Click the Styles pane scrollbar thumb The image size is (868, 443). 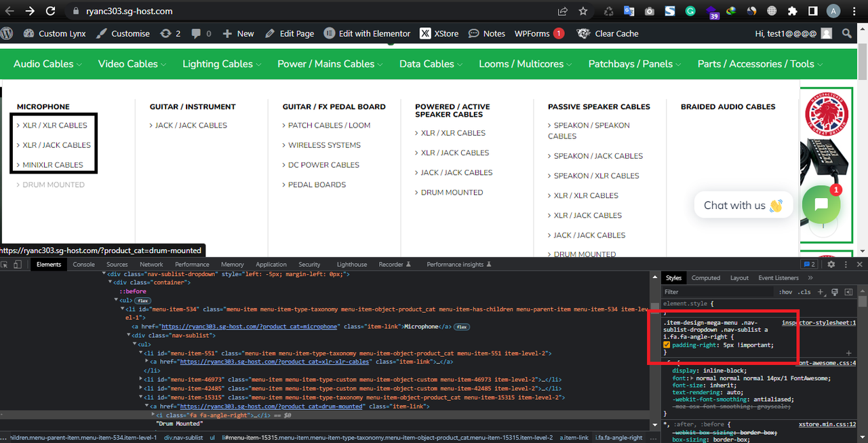pyautogui.click(x=863, y=302)
